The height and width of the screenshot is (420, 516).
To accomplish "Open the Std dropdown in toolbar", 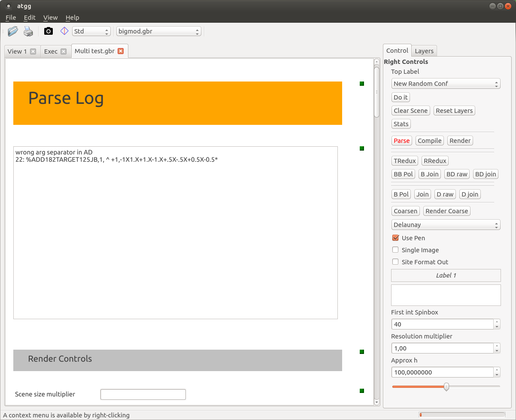I will (x=91, y=31).
